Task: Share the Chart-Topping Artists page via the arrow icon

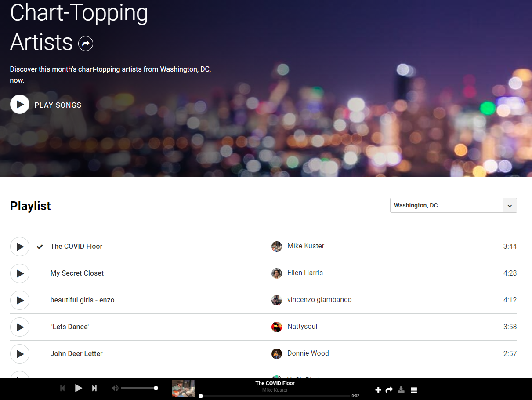Action: [86, 43]
